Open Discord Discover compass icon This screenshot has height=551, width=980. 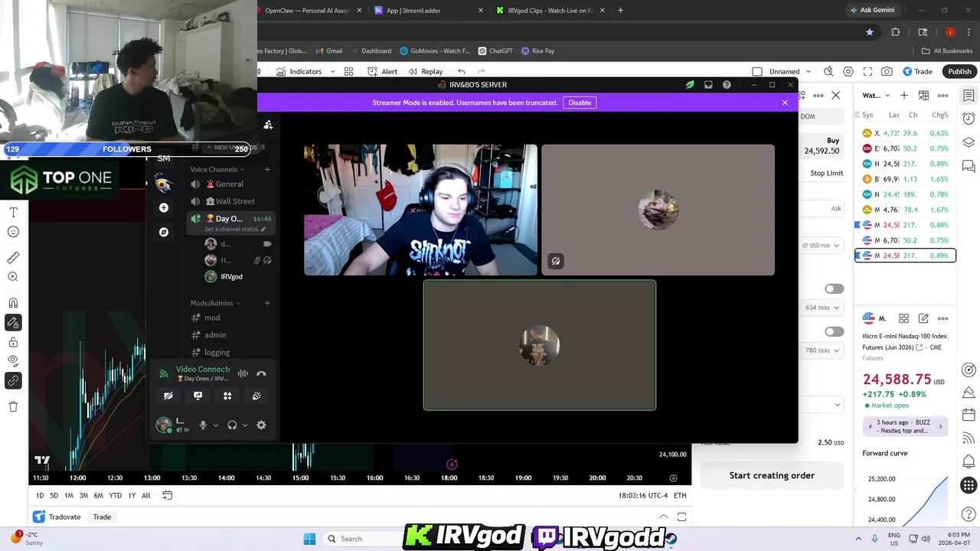coord(164,232)
